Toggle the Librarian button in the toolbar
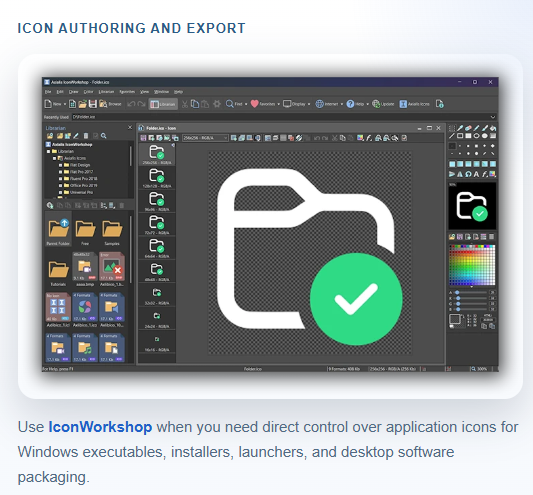 pos(163,104)
